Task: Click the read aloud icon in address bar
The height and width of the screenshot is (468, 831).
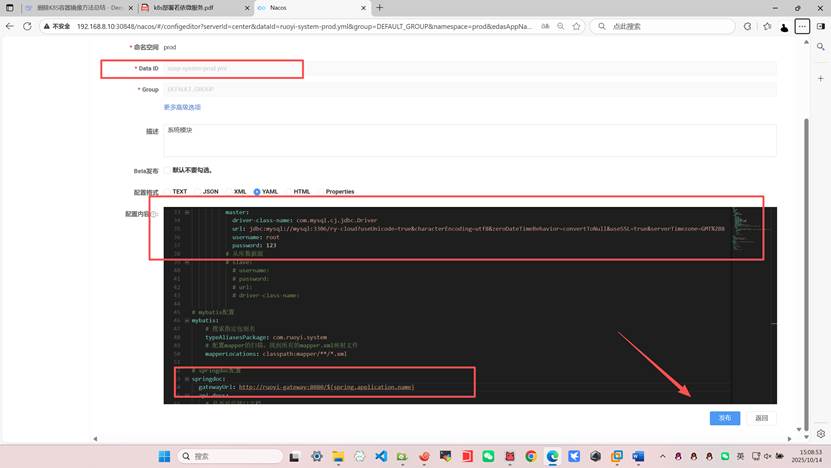Action: click(545, 26)
